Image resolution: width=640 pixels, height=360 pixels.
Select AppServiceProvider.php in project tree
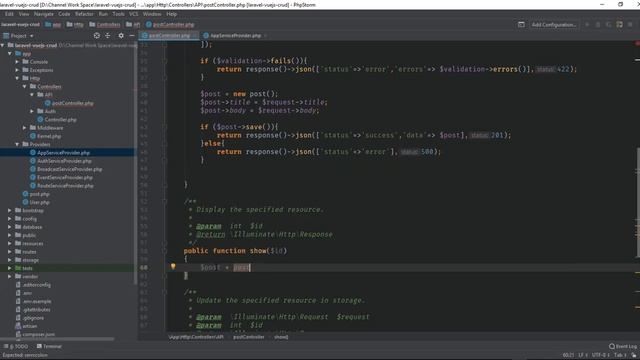point(63,153)
